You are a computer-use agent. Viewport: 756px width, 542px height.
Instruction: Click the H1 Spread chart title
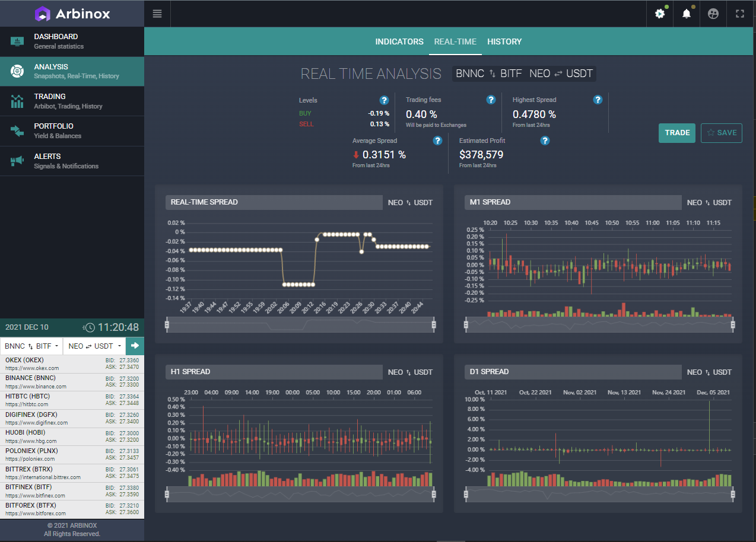click(x=190, y=372)
